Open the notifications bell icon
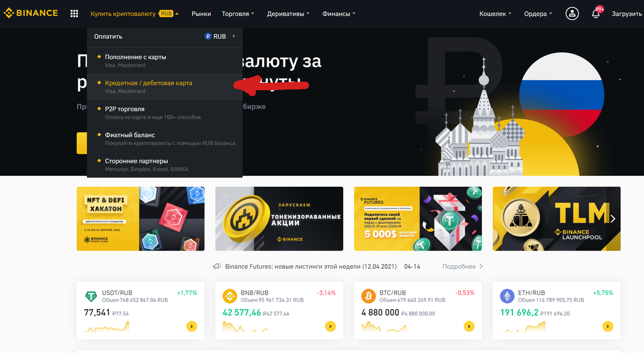Screen dimensions: 644x353 coord(596,14)
